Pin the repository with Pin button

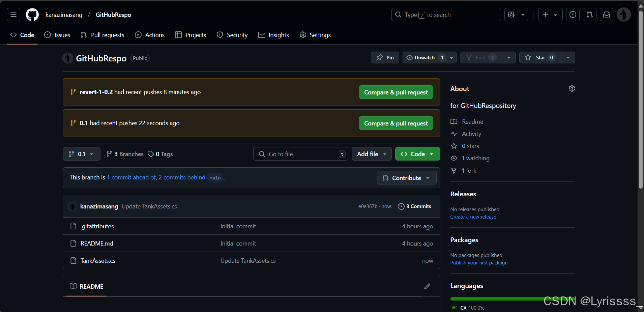pos(385,58)
